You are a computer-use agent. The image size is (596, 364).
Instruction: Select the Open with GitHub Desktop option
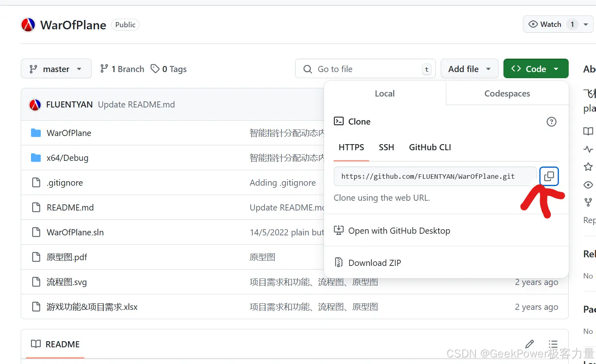click(399, 230)
